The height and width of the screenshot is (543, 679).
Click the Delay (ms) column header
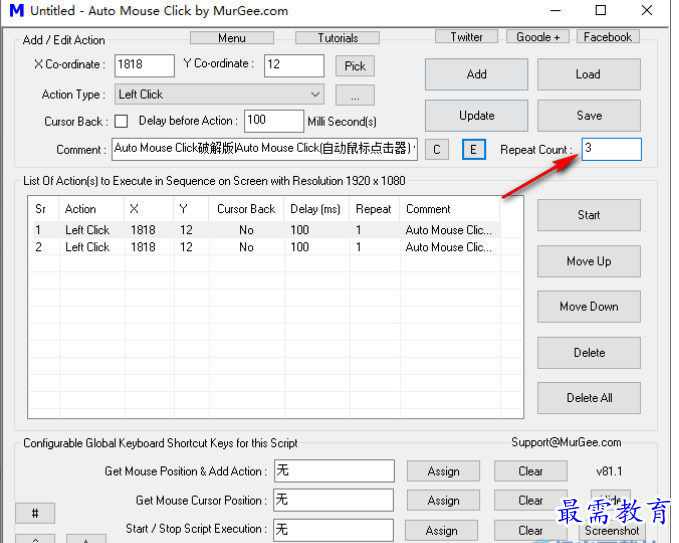click(315, 209)
